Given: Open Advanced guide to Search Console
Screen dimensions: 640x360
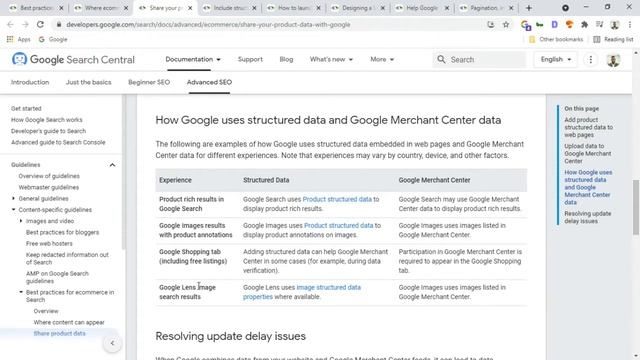Looking at the screenshot, I should 58,142.
